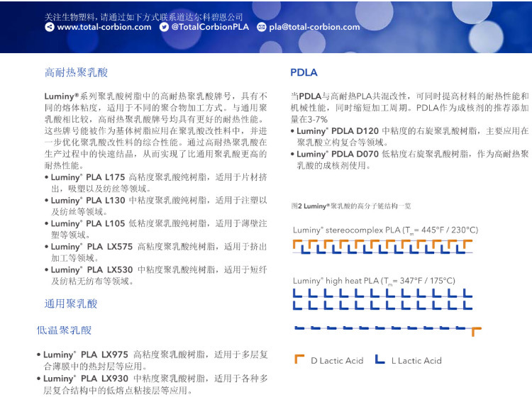Screen dimensions: 532x397
Task: Select the Luminy PDLA D070 bullet text
Action: tap(409, 160)
